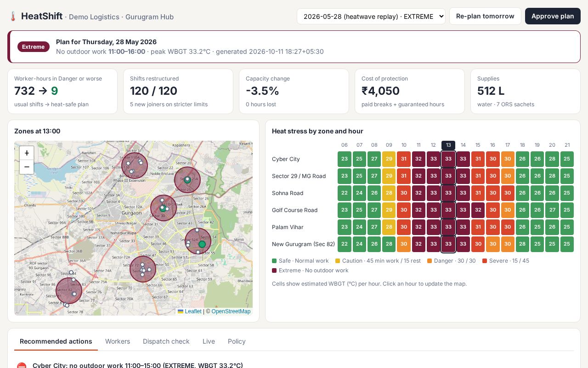Click the 'Cyber City' row label
The width and height of the screenshot is (588, 368).
[286, 159]
